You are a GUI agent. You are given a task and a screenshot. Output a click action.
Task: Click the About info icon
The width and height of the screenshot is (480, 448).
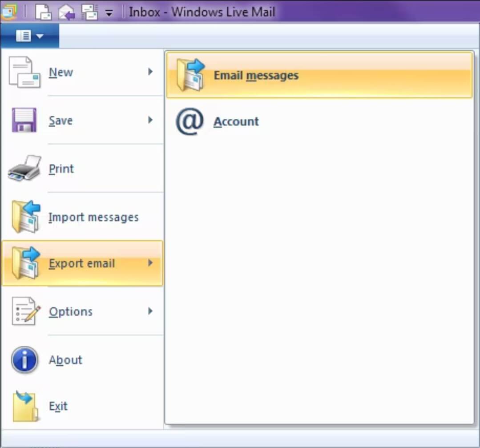point(24,359)
